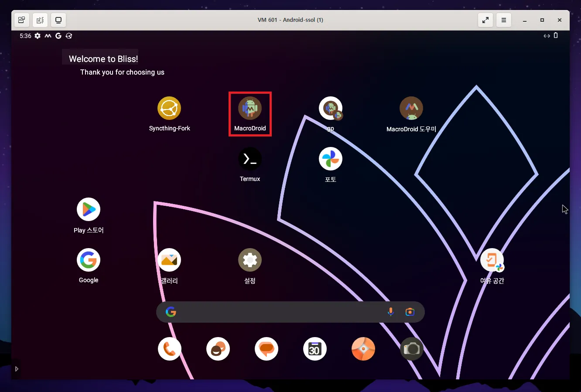Open the Syncthing-Fork app
Image resolution: width=581 pixels, height=392 pixels.
[170, 108]
